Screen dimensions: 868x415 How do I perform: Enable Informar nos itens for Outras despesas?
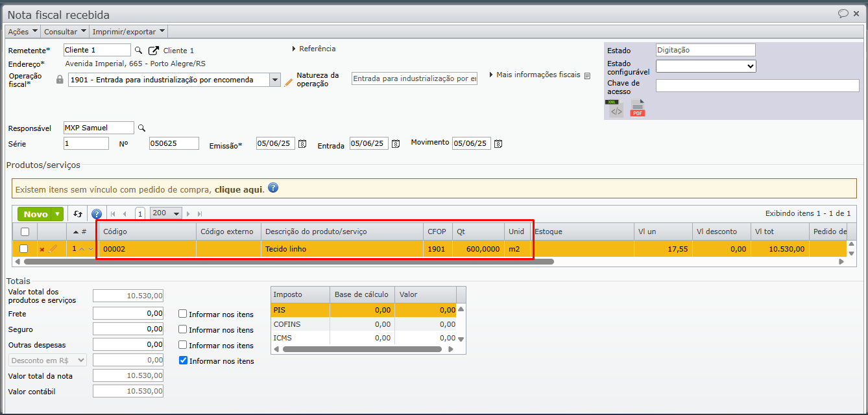183,345
